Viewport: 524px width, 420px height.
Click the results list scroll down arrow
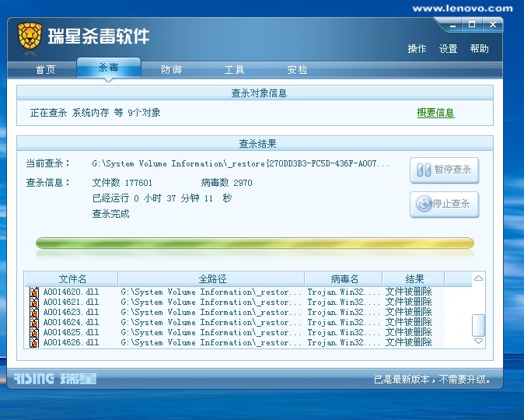(478, 341)
